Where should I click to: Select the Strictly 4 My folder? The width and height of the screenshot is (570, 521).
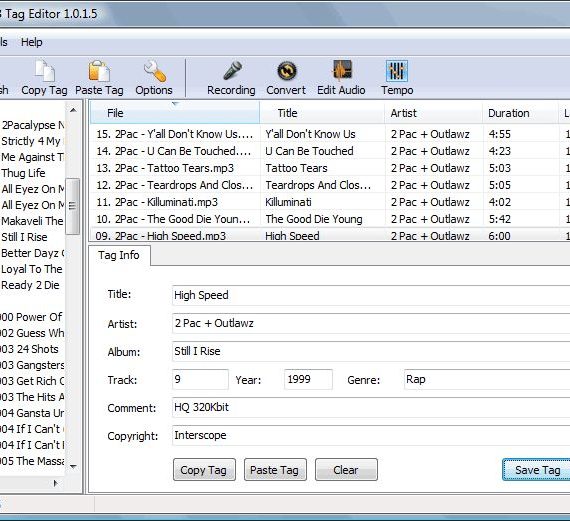coord(32,141)
